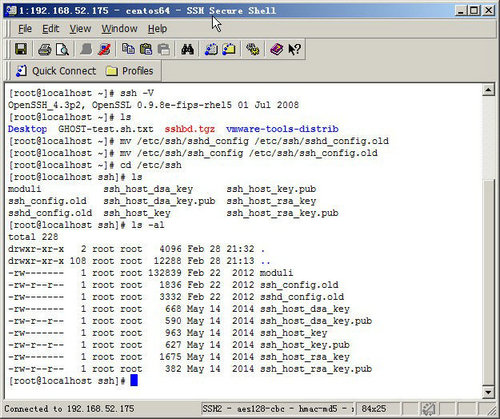Click the 'cd /etc/ssh' command line
This screenshot has width=500, height=419.
[95, 165]
